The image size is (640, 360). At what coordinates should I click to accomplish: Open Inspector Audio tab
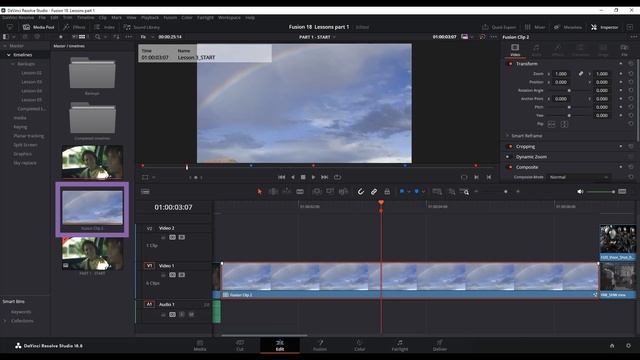pos(536,50)
